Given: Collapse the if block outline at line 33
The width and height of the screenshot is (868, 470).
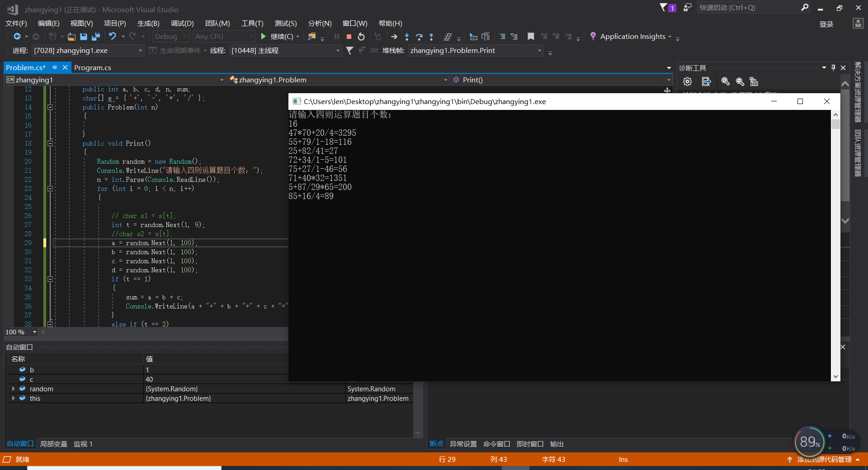Looking at the screenshot, I should [50, 279].
